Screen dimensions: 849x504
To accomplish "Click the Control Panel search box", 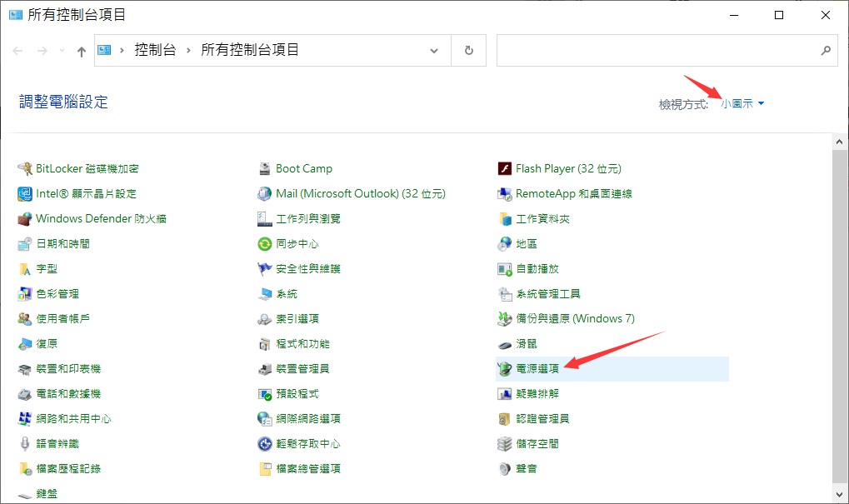I will pos(667,50).
